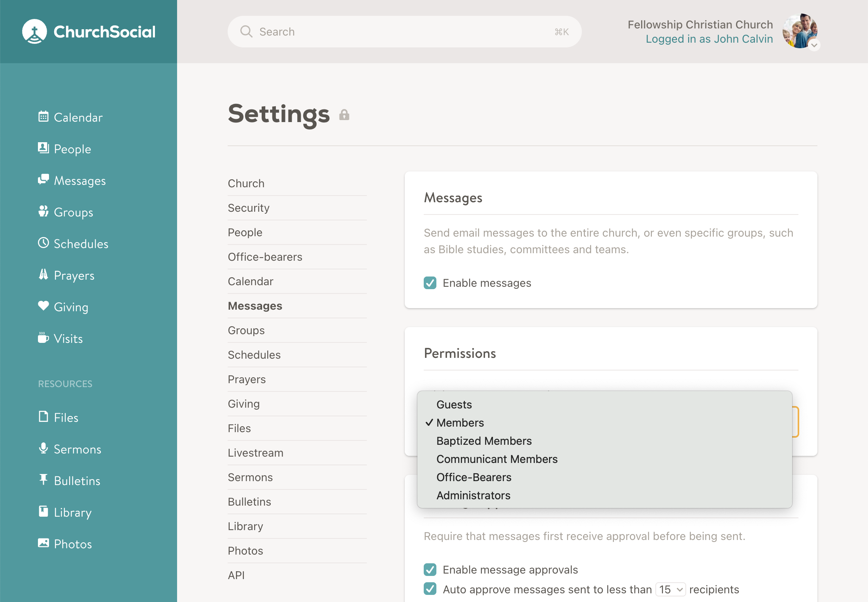Open Messages in left sidebar
Screen dimensions: 868x602
(79, 181)
